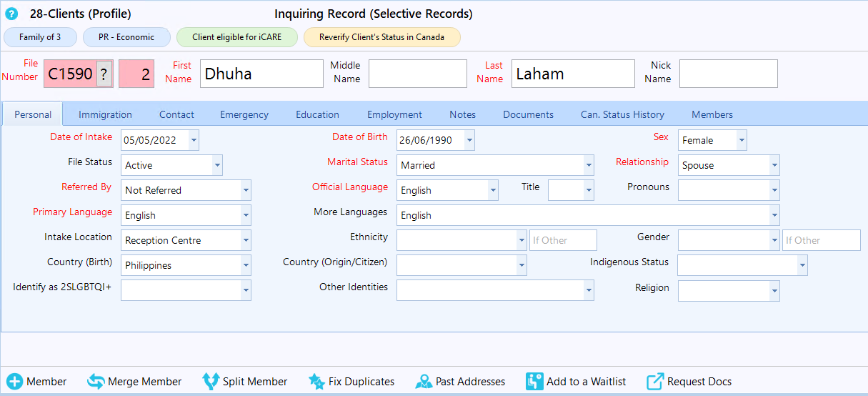The image size is (868, 396).
Task: Expand the Sex dropdown
Action: 742,140
